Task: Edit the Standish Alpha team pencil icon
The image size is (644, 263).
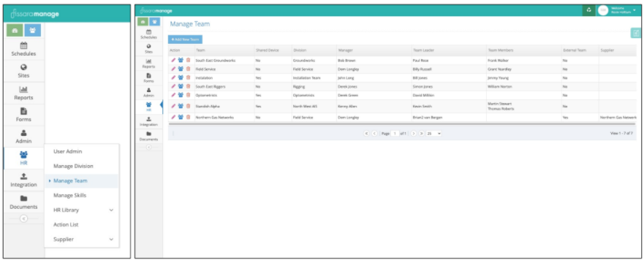Action: click(173, 106)
